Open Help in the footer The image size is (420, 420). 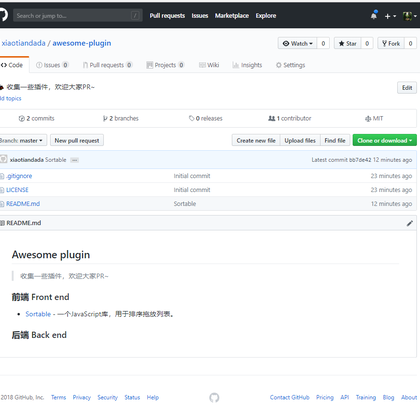coord(153,397)
